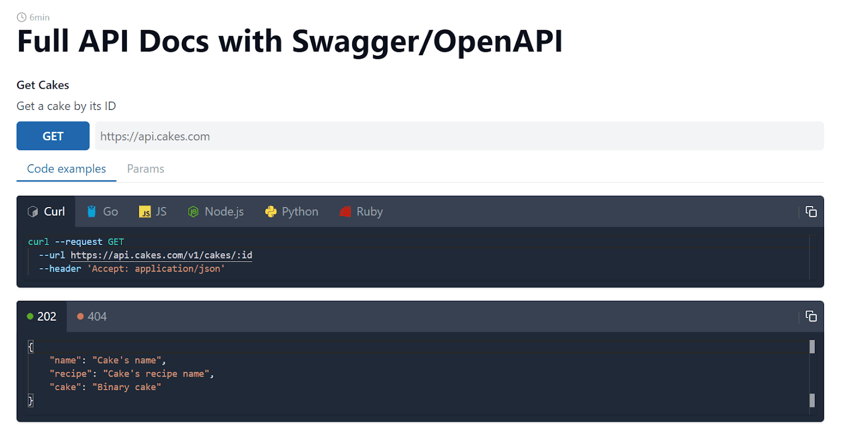Click the Full API Docs with Swagger/OpenAPI title
Screen dimensions: 868x439
290,42
